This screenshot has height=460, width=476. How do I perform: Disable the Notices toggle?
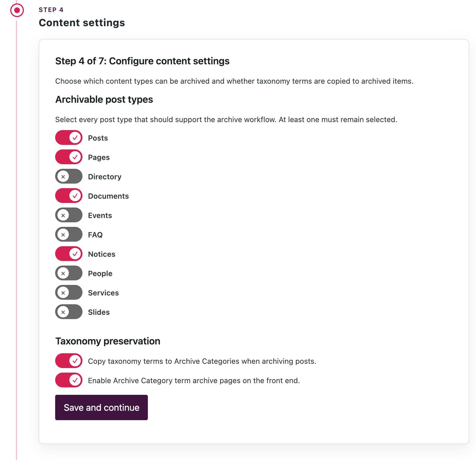[69, 254]
